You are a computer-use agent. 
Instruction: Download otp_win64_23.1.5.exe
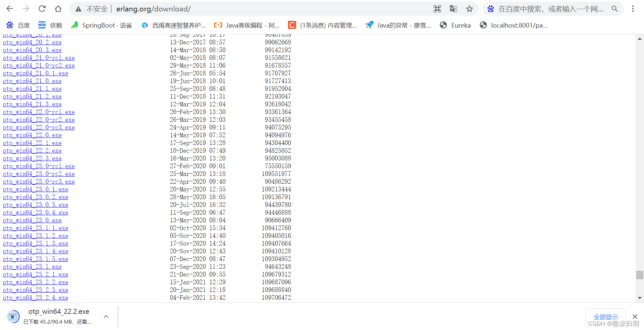click(x=35, y=259)
